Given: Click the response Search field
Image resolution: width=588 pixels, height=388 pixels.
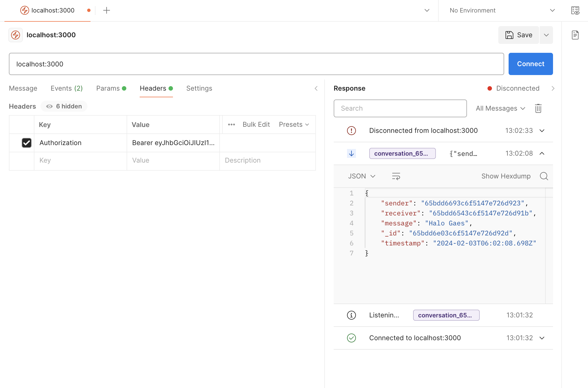Looking at the screenshot, I should tap(400, 108).
